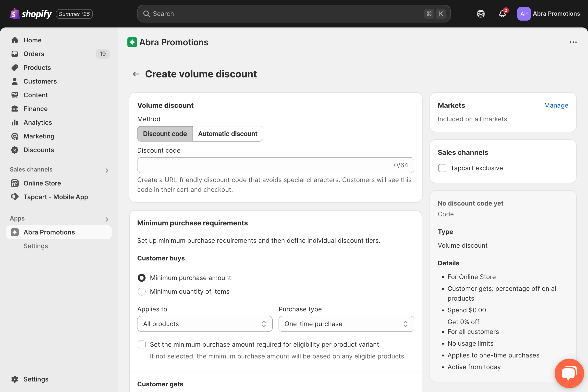Focus the Discount code input field

click(x=275, y=165)
